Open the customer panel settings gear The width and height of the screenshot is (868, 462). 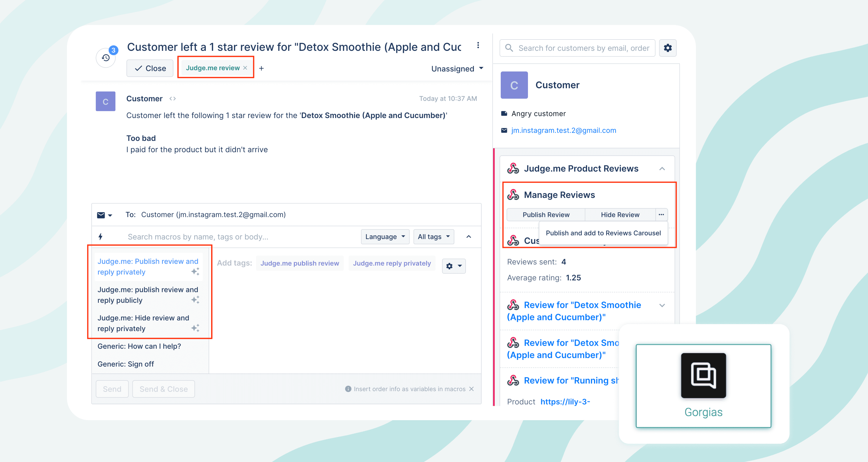click(x=668, y=48)
